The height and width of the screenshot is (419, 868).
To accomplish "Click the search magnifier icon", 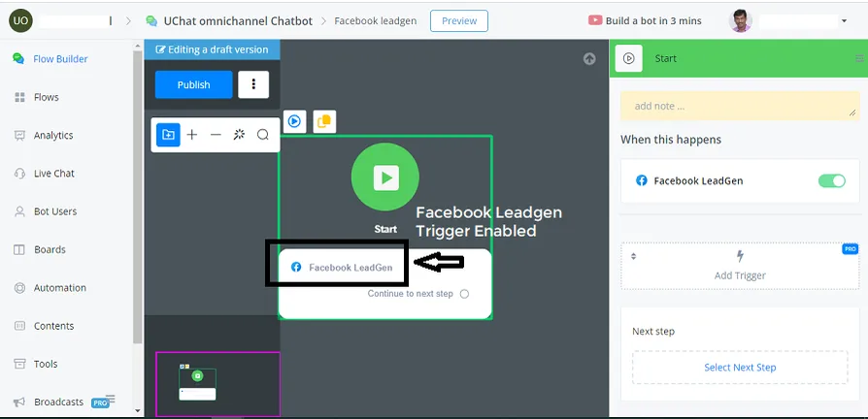I will pyautogui.click(x=263, y=135).
